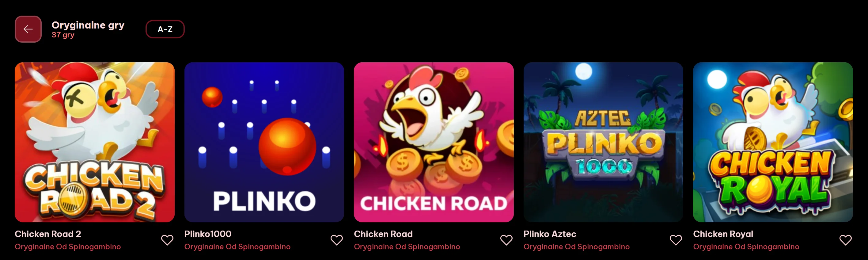Open Chicken Royal game thumbnail
The width and height of the screenshot is (868, 260).
coord(773,142)
